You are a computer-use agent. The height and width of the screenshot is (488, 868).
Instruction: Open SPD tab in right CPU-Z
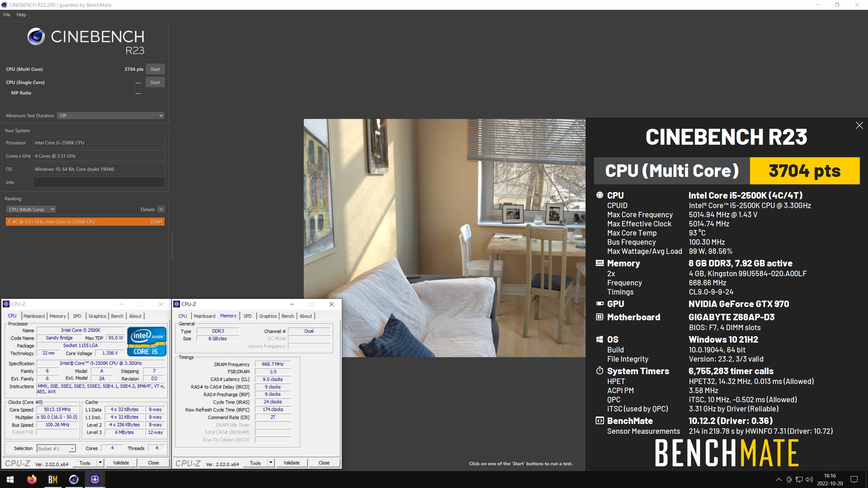[x=248, y=316]
